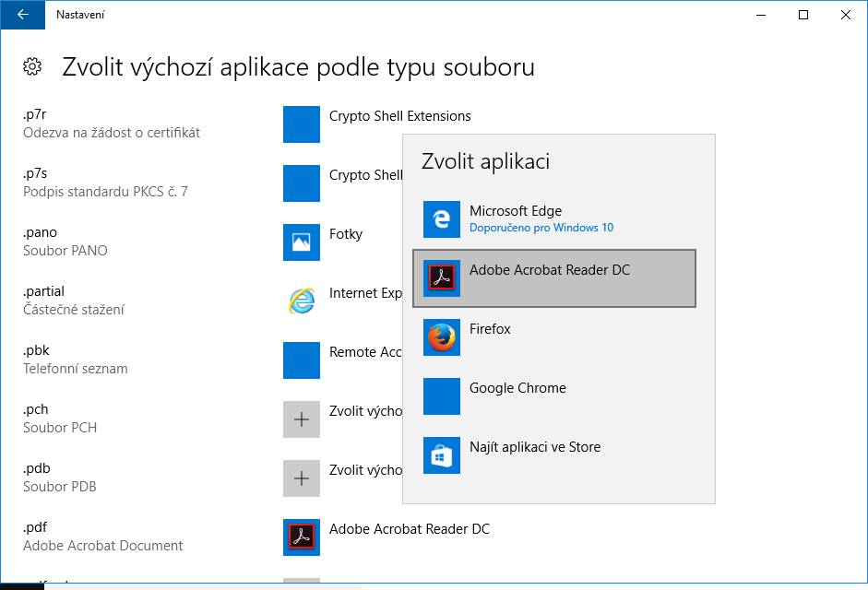Select Google Chrome blue tile icon
The height and width of the screenshot is (590, 868).
click(x=441, y=396)
